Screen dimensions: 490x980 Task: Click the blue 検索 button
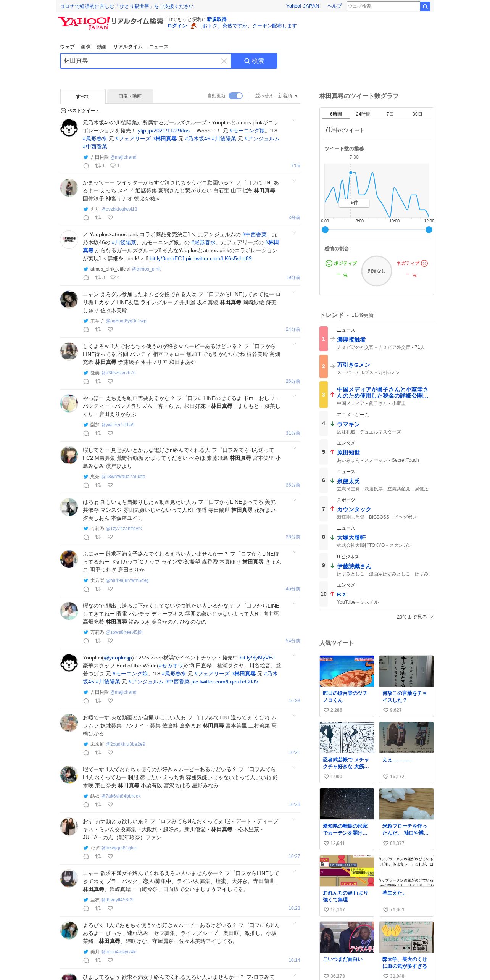point(254,61)
